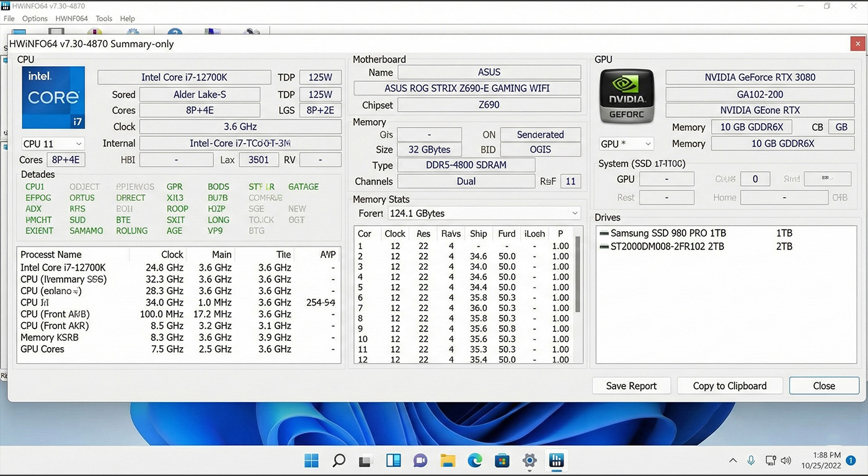Click the "ROLUNG" feature flag
The height and width of the screenshot is (476, 868).
point(132,231)
